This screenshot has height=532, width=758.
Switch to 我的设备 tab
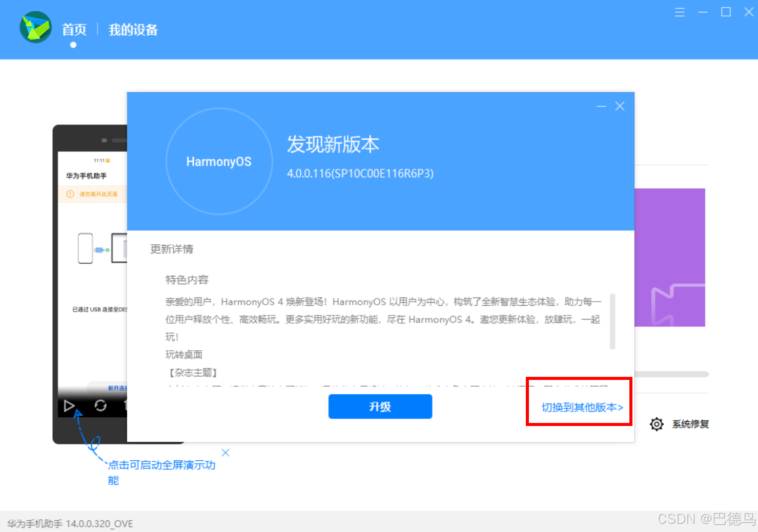pyautogui.click(x=133, y=30)
